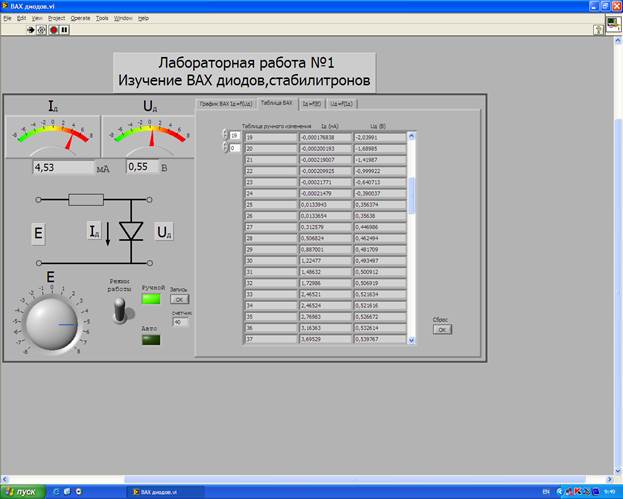Click the table cell 0,500912
The width and height of the screenshot is (623, 499).
tap(380, 272)
